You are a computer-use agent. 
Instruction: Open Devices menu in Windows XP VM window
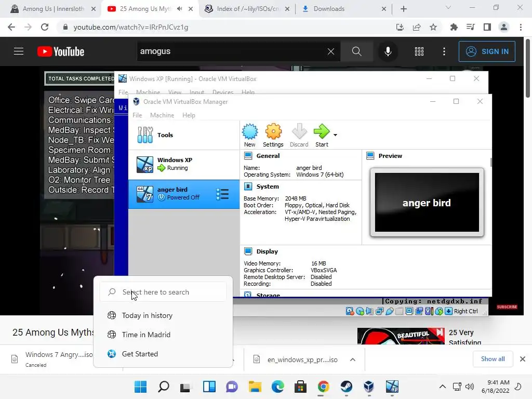[222, 92]
